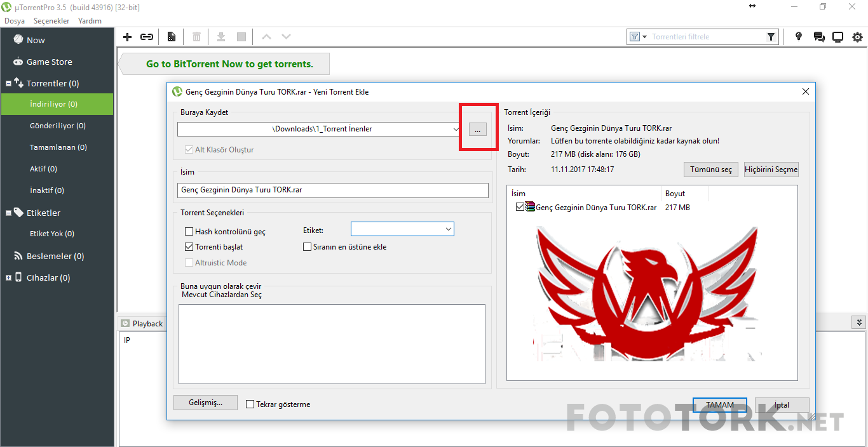Click Hiçbirini Seçme button
Viewport: 868px width, 447px height.
point(771,170)
